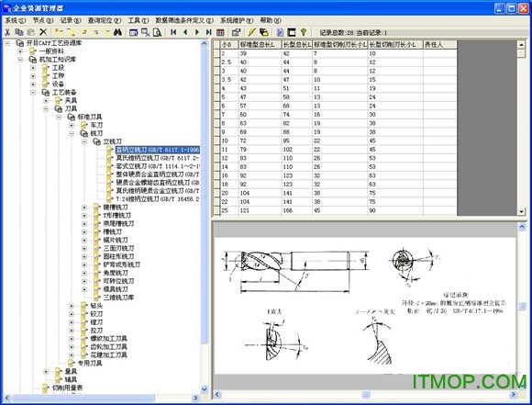Select the 三面刃铣刀 tree item
The image size is (532, 405).
118,248
